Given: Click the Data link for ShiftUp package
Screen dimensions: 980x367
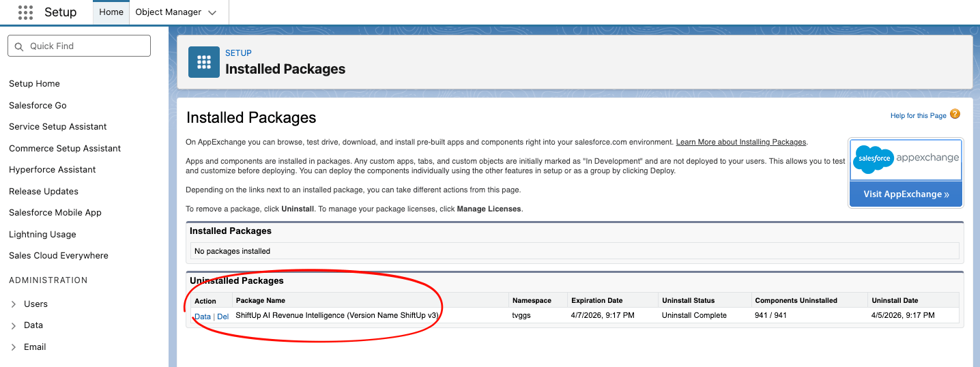Looking at the screenshot, I should (x=203, y=317).
